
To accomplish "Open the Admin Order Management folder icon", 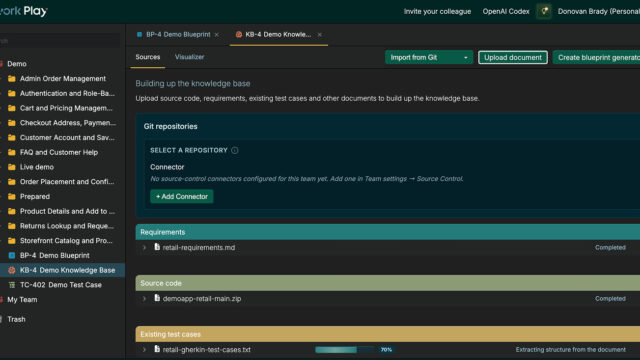I will (12, 78).
